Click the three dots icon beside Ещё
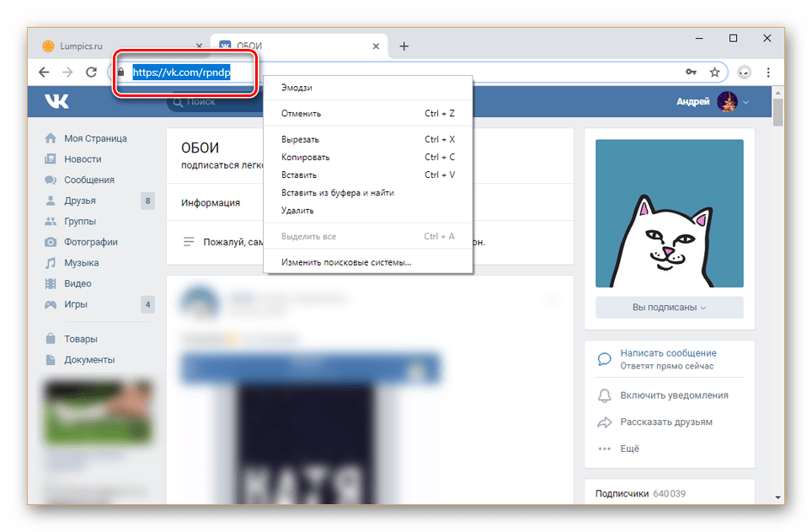Viewport: 812px width, 532px height. [x=604, y=449]
